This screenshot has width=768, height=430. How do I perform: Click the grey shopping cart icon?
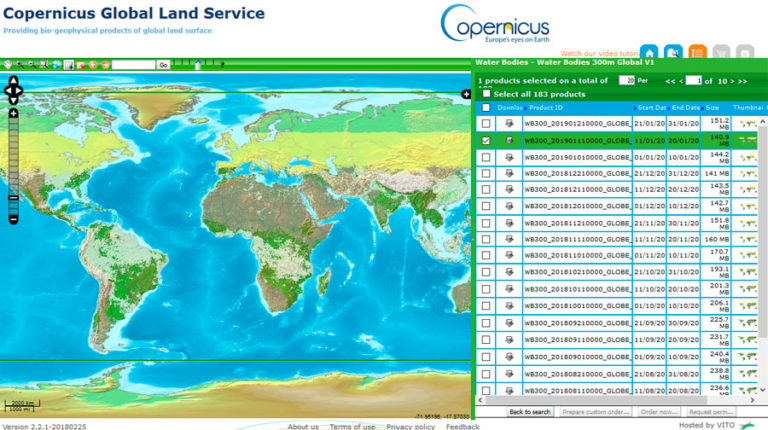[x=721, y=52]
